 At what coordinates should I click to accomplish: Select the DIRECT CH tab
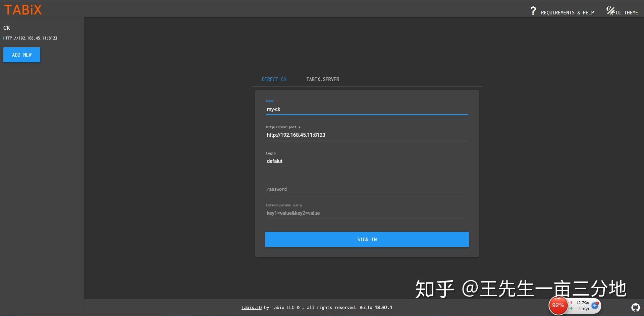pyautogui.click(x=274, y=79)
